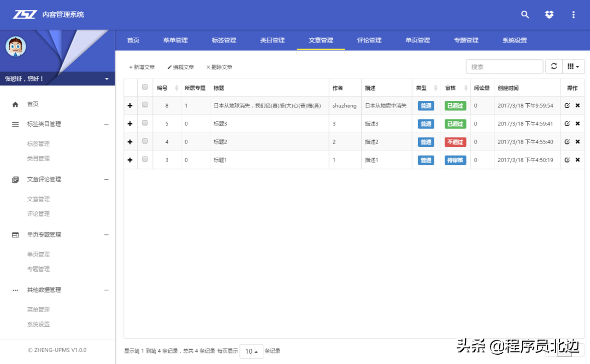This screenshot has width=590, height=364.
Task: Collapse the 标签类目管理 sidebar section
Action: point(106,124)
